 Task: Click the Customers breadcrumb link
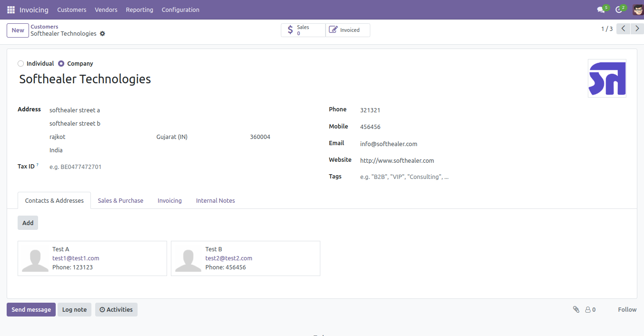44,27
